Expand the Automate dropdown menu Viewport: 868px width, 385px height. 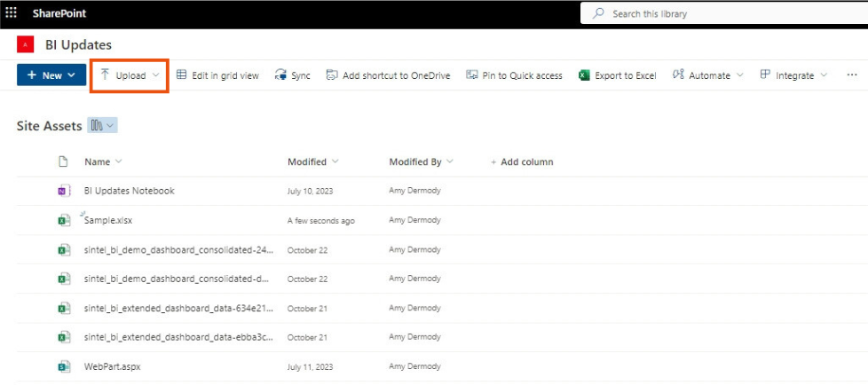tap(708, 75)
